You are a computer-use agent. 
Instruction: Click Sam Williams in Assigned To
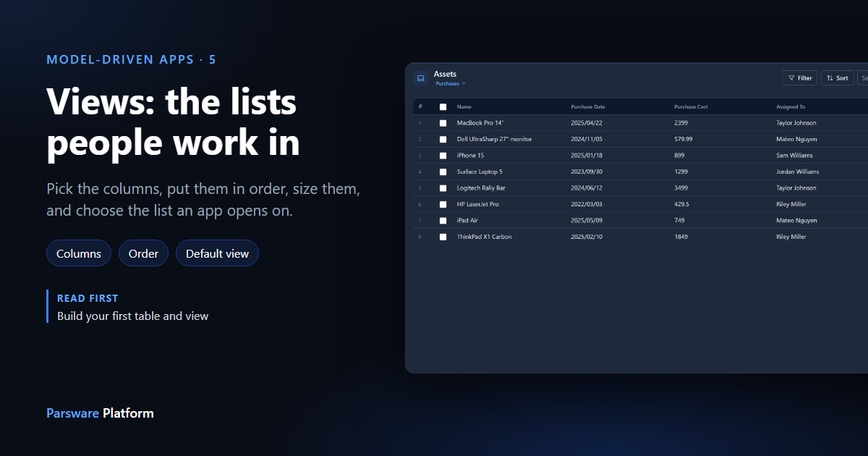pyautogui.click(x=794, y=156)
